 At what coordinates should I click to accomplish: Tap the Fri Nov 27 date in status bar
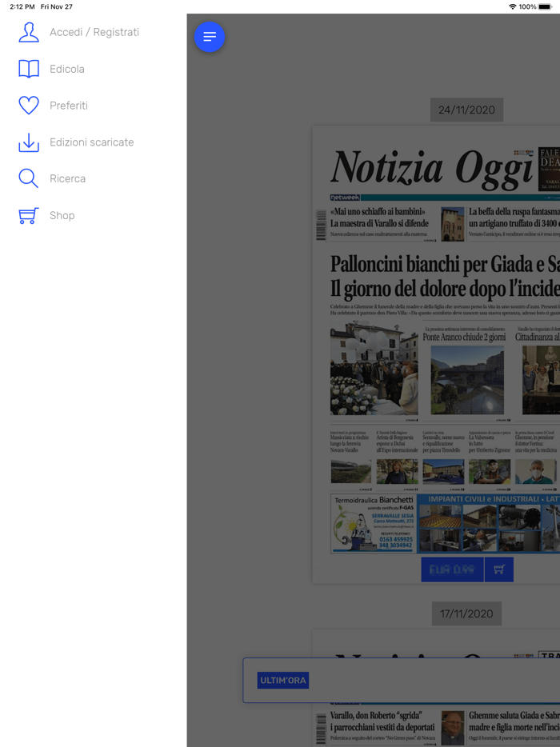(x=57, y=6)
